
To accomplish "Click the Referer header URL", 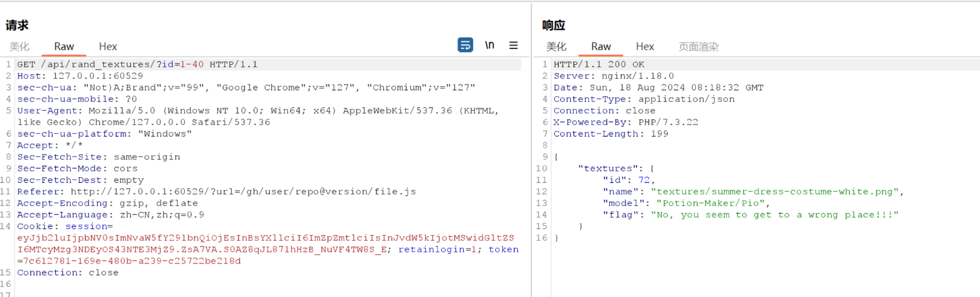I will pyautogui.click(x=243, y=192).
